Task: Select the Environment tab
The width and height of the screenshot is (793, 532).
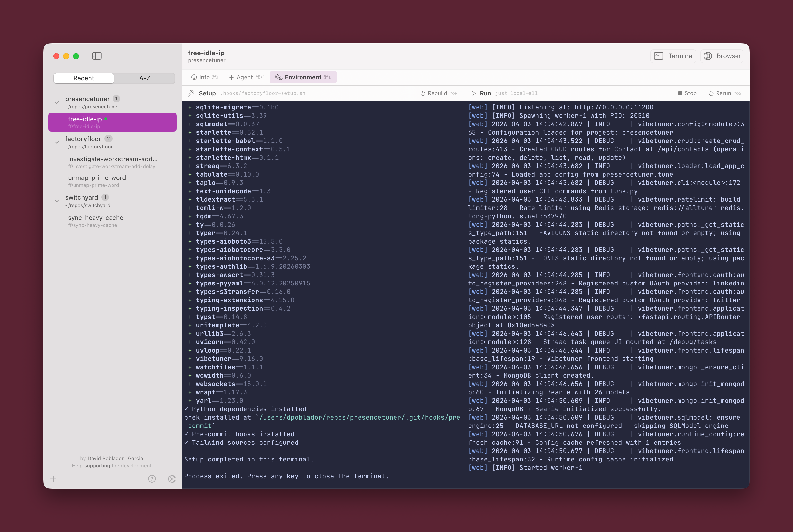Action: 303,77
